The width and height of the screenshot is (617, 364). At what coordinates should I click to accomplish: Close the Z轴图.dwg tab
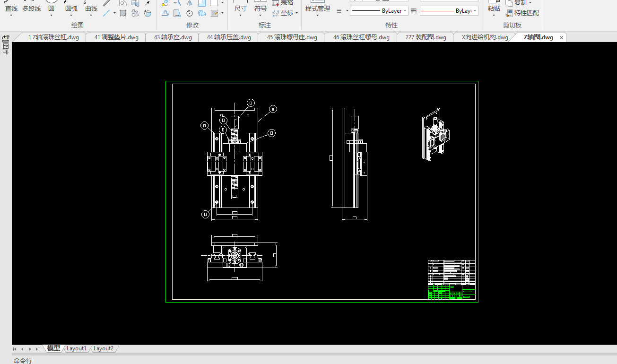coord(561,37)
